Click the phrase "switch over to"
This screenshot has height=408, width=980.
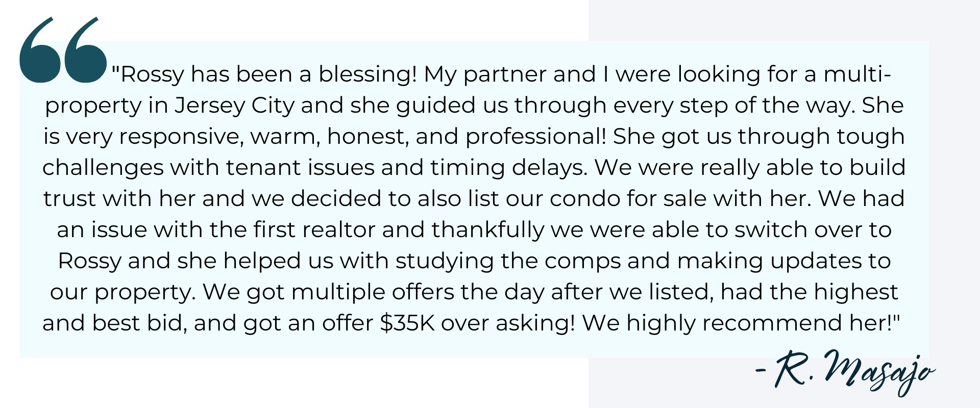[x=813, y=230]
